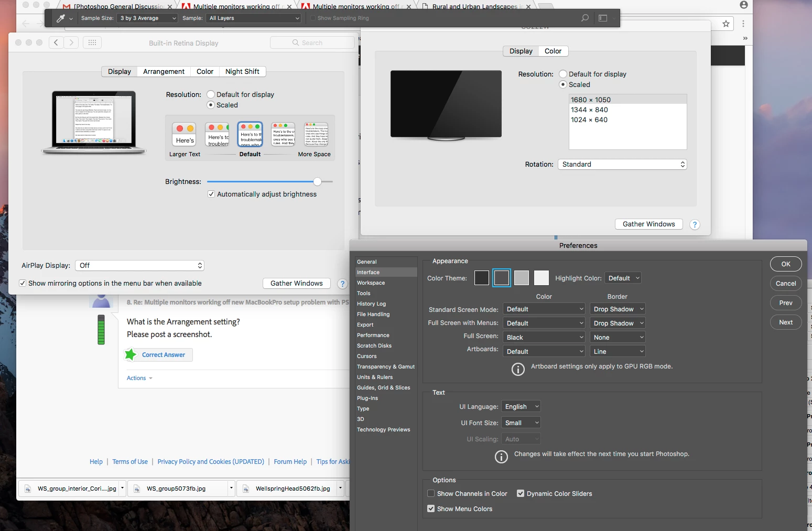Show all preferences grid icon

click(92, 42)
